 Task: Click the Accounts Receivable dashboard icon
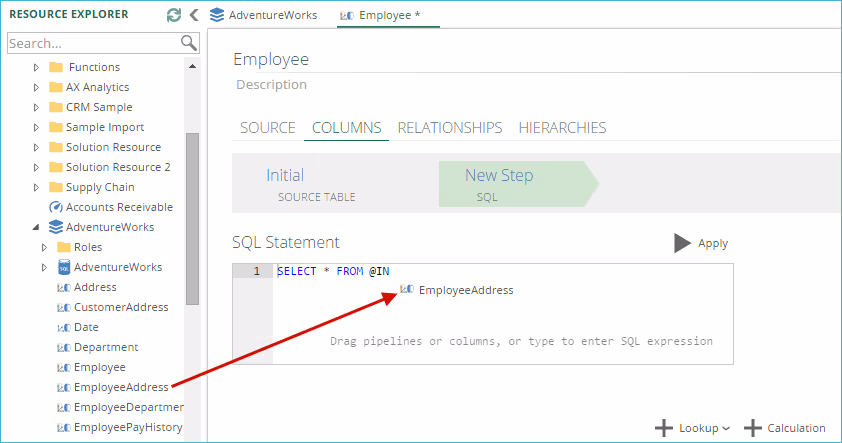56,207
